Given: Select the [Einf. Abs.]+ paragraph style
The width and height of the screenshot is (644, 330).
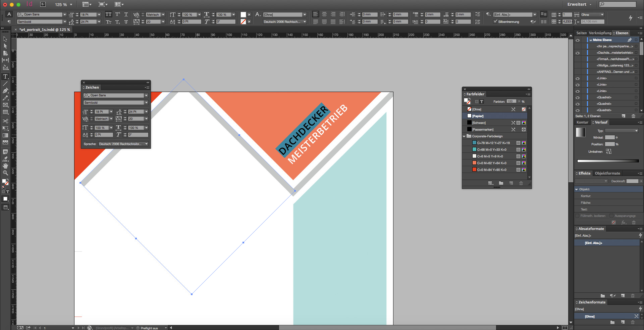Looking at the screenshot, I should pos(593,243).
